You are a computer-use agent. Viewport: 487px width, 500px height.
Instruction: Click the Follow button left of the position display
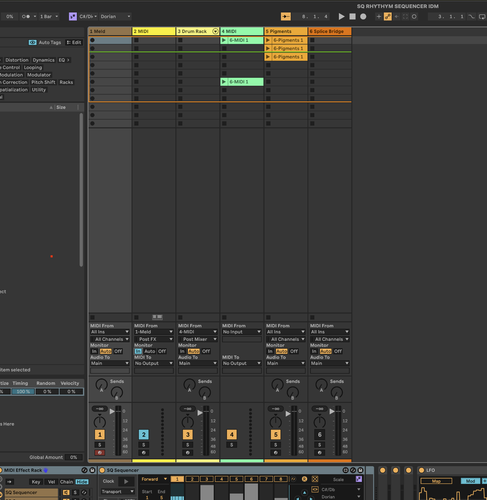click(x=286, y=16)
